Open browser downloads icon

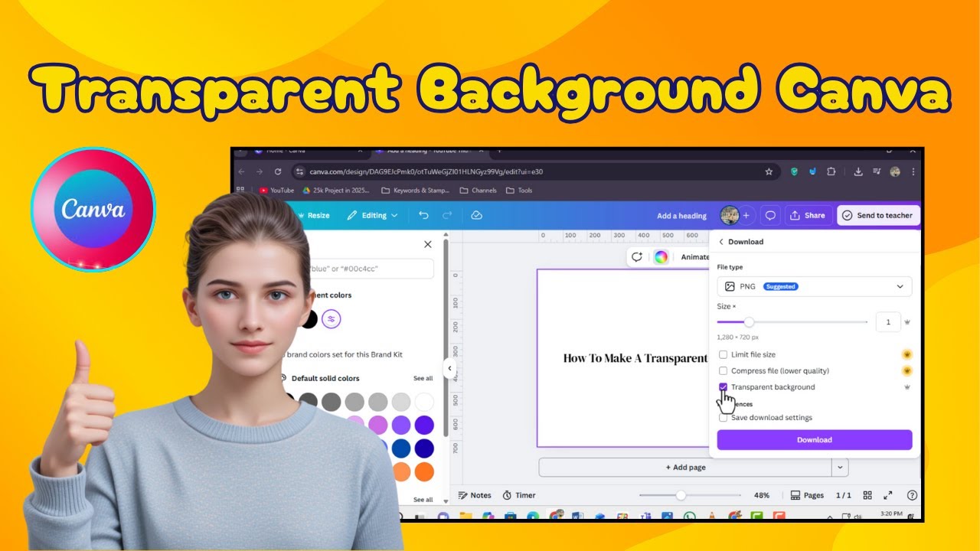tap(858, 171)
